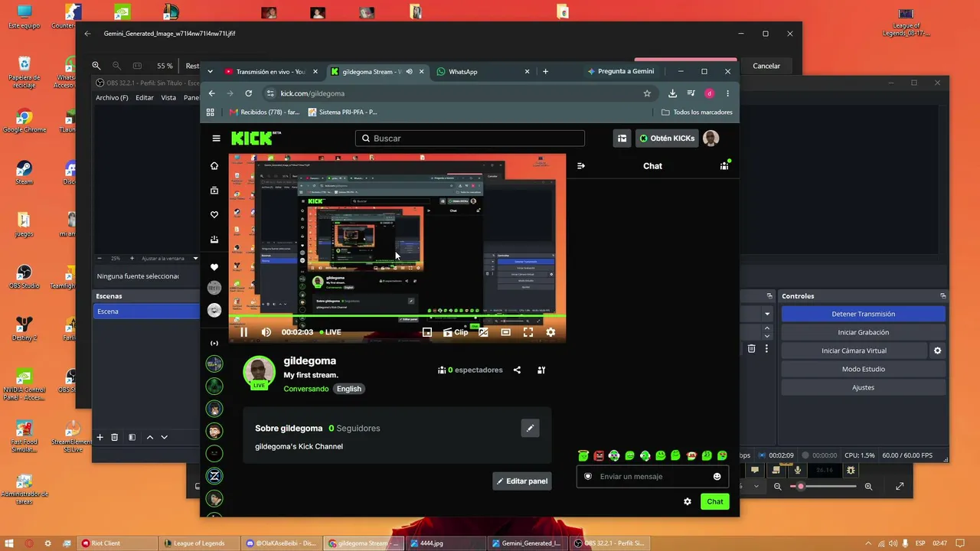Enter fullscreen in the Kick player
The image size is (980, 551).
click(528, 332)
